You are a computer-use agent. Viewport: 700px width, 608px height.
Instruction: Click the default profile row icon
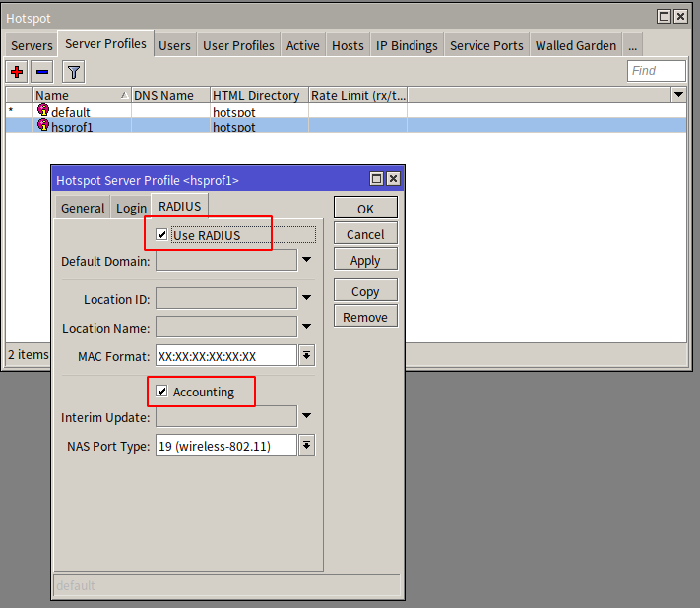point(43,111)
